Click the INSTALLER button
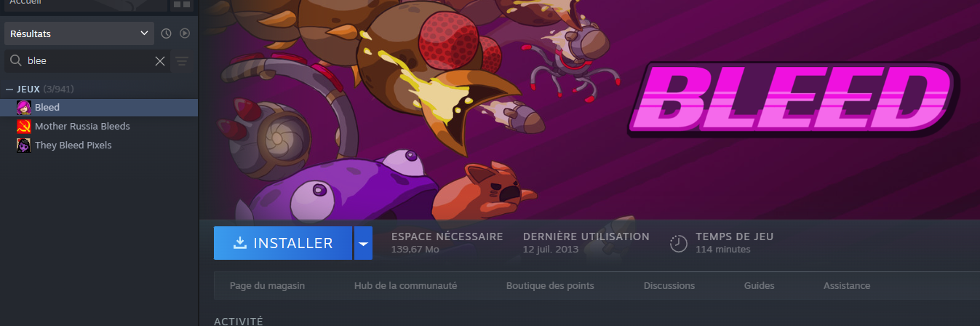 tap(283, 243)
